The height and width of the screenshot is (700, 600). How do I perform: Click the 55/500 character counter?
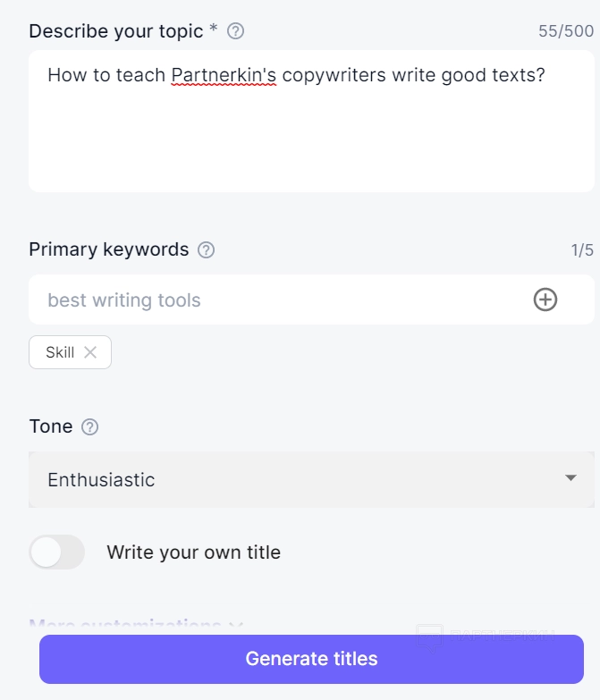(x=565, y=31)
